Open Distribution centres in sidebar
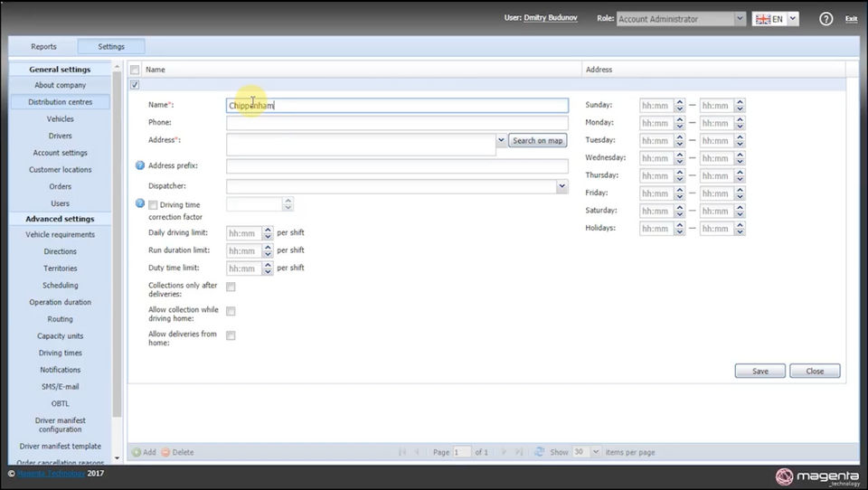Viewport: 868px width, 490px height. coord(61,102)
